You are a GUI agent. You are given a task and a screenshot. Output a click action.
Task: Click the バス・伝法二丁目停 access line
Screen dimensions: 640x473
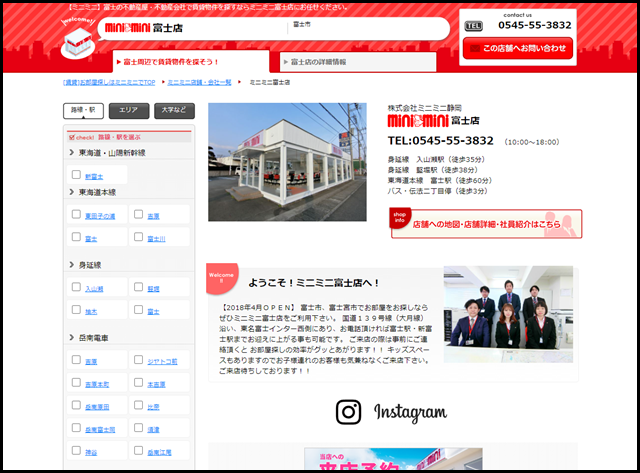pyautogui.click(x=437, y=191)
